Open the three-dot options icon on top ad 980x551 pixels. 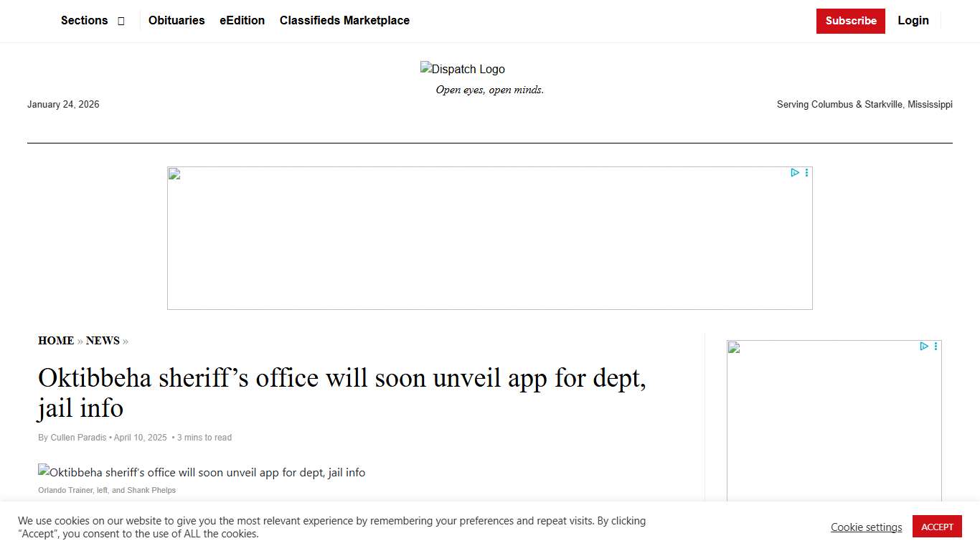[806, 172]
